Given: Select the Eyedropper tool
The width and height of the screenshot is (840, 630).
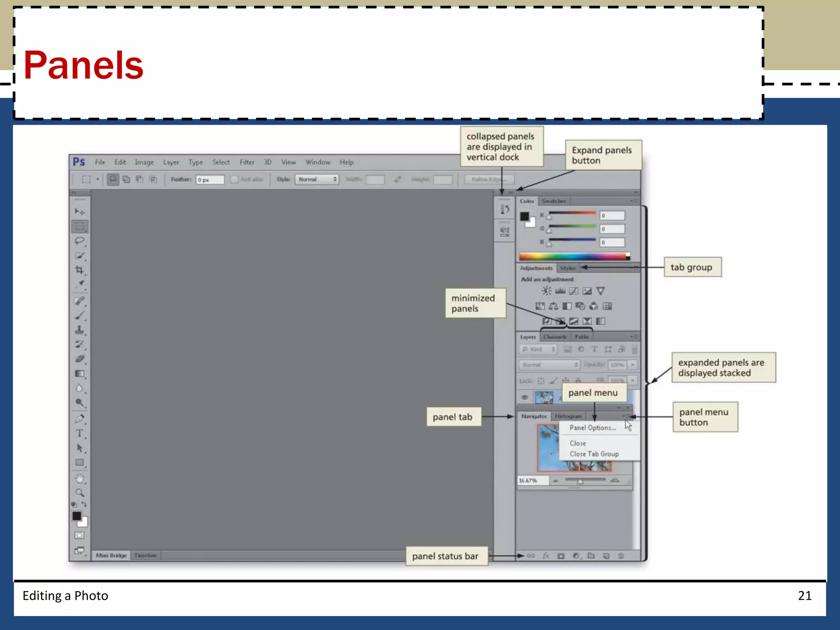Looking at the screenshot, I should pos(80,285).
